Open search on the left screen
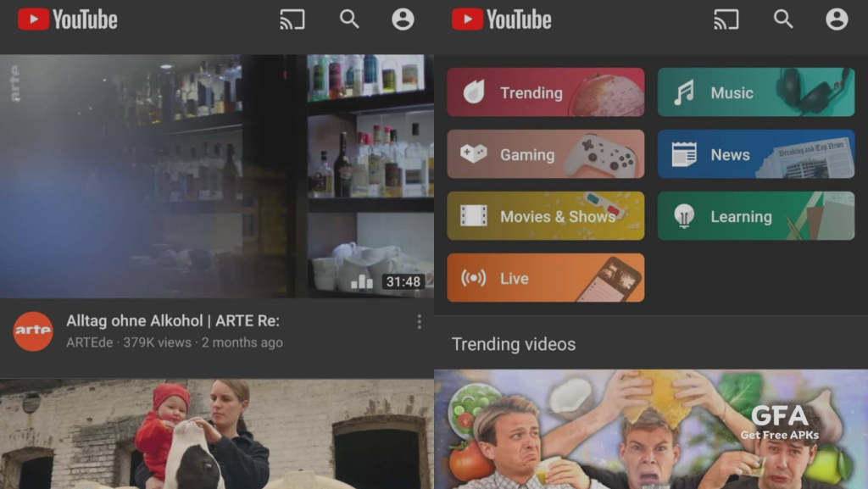 point(349,19)
